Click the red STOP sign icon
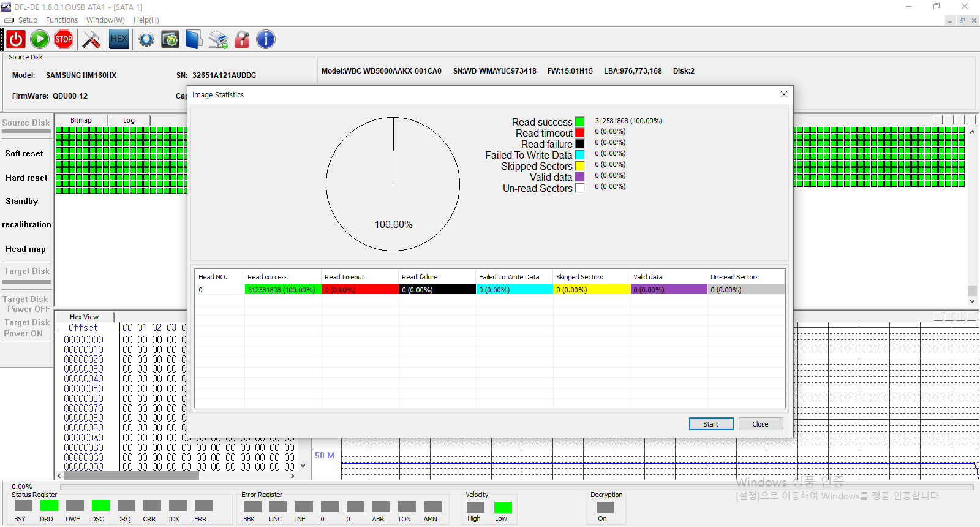This screenshot has height=527, width=980. (64, 40)
